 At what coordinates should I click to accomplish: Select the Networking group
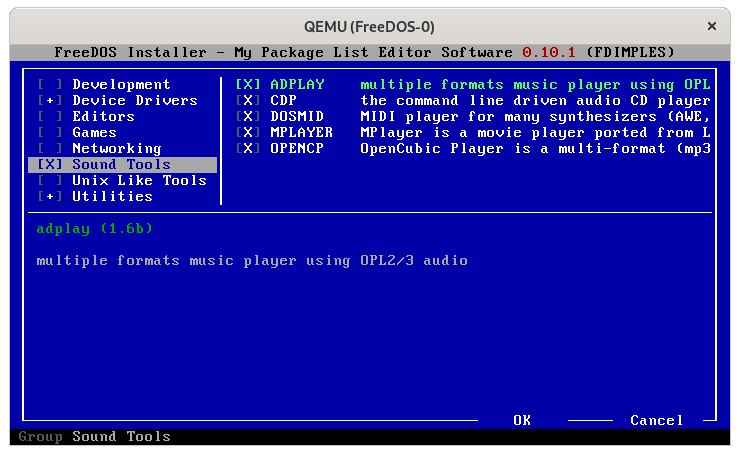click(x=116, y=149)
